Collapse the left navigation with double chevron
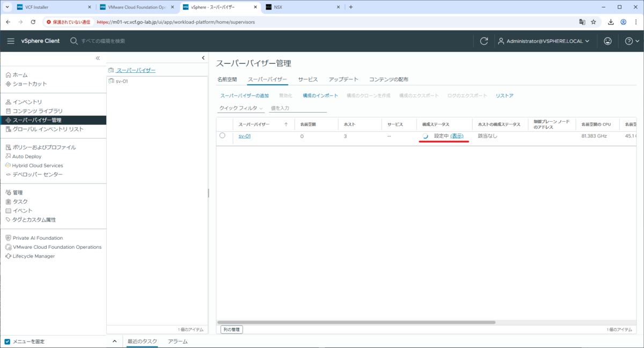The height and width of the screenshot is (348, 644). [98, 58]
